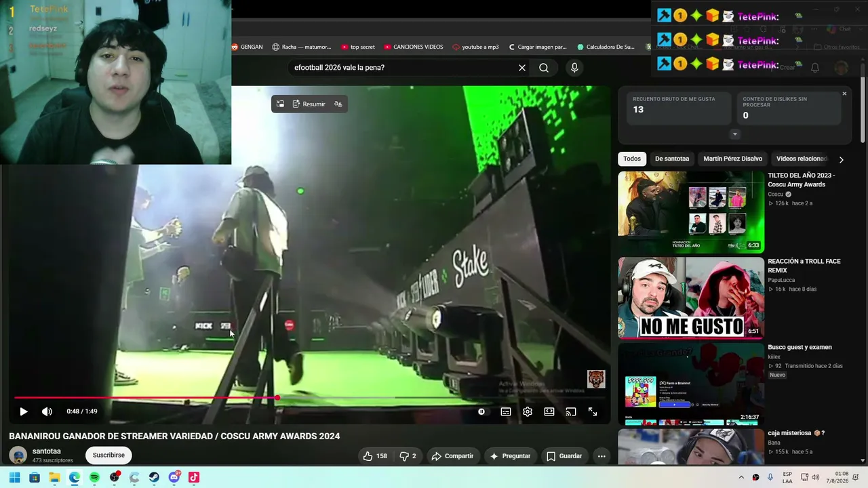This screenshot has width=868, height=488.
Task: Expand the like and dislike stats panel
Action: pos(734,134)
